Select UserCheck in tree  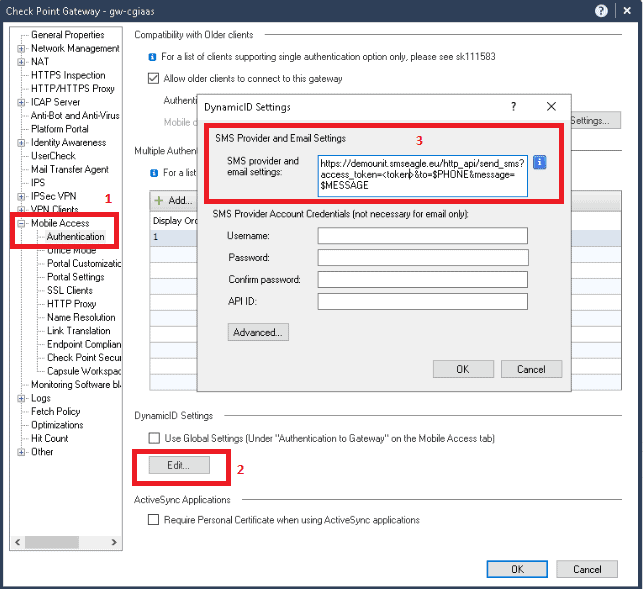coord(53,156)
